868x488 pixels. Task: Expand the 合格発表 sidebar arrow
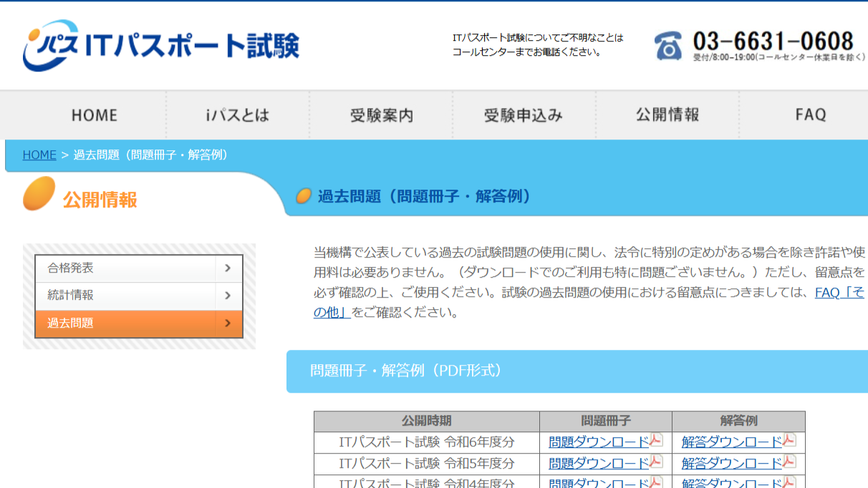point(228,268)
